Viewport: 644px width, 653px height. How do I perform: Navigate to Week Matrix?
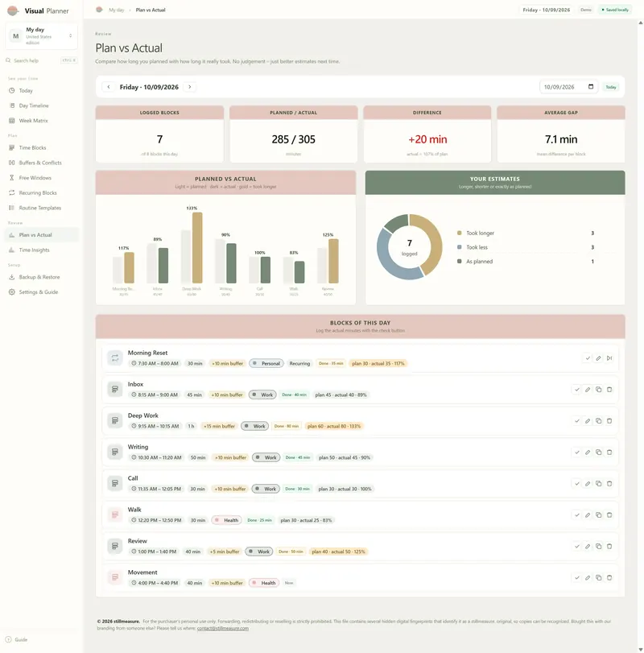coord(41,120)
